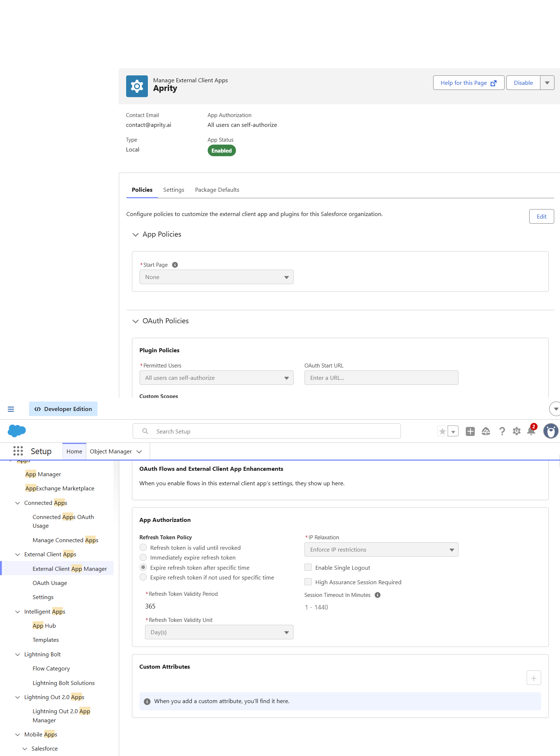This screenshot has height=756, width=560.
Task: Click the round dropdown button at right edge
Action: point(555,409)
